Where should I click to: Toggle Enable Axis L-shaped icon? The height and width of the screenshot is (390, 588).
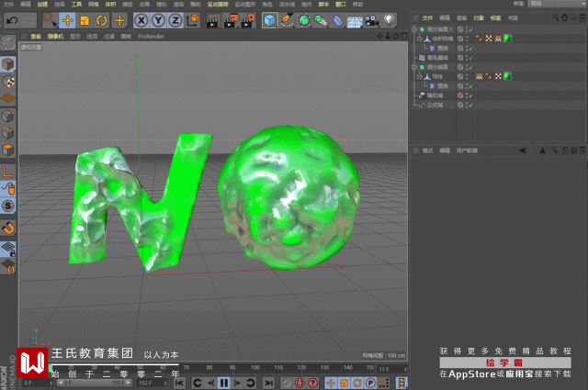click(8, 172)
